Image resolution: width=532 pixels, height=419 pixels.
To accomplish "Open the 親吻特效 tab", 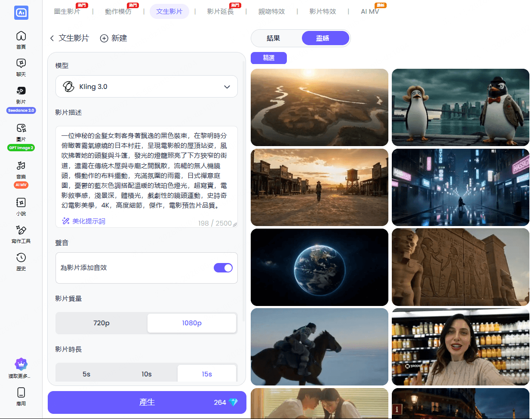I will click(272, 12).
